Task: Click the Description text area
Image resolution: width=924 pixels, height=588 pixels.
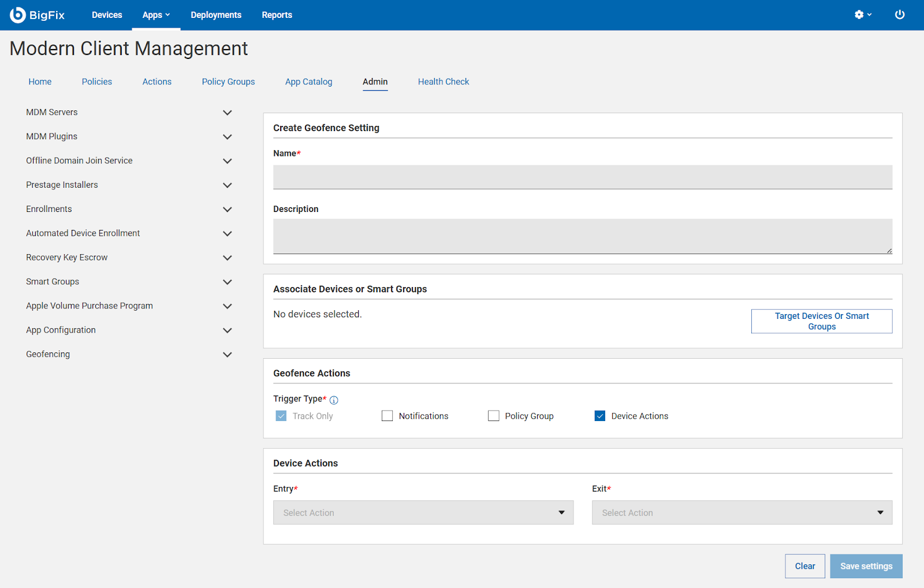Action: coord(582,236)
